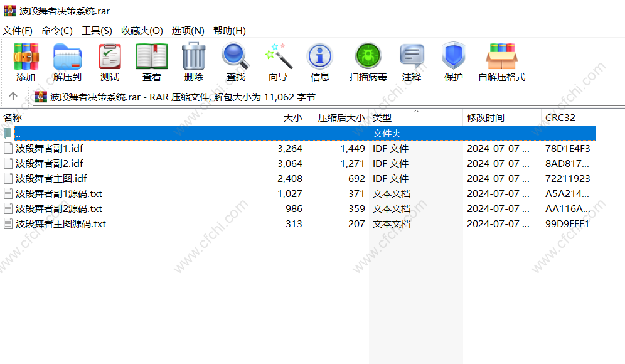Select the 波段舞者主图.idf file name

pyautogui.click(x=51, y=179)
